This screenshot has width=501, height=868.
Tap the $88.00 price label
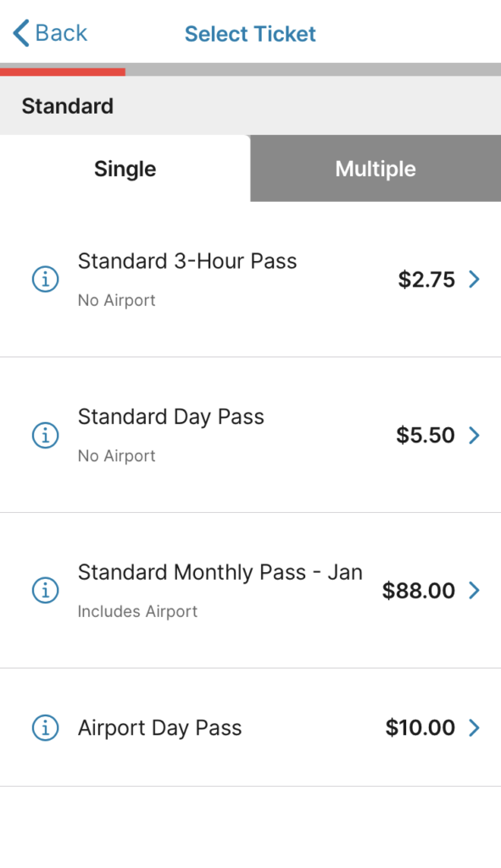(419, 591)
